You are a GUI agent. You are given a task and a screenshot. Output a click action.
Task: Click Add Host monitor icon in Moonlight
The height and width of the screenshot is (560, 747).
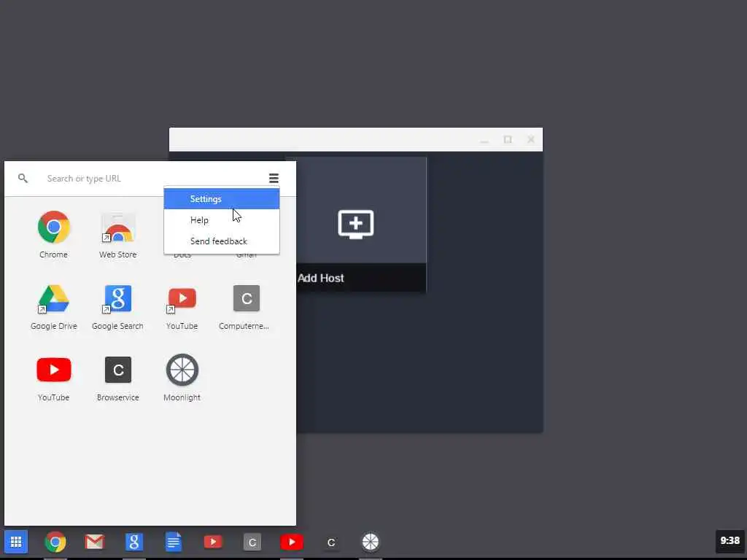tap(356, 224)
